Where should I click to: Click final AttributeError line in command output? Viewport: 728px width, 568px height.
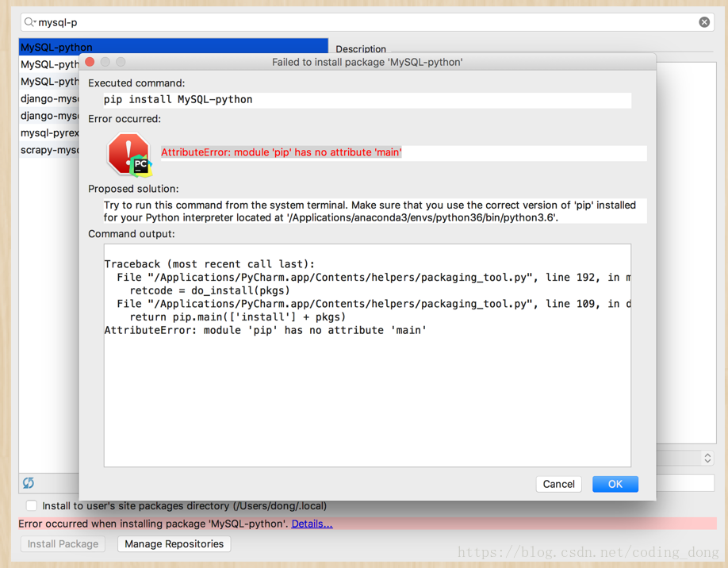point(266,330)
